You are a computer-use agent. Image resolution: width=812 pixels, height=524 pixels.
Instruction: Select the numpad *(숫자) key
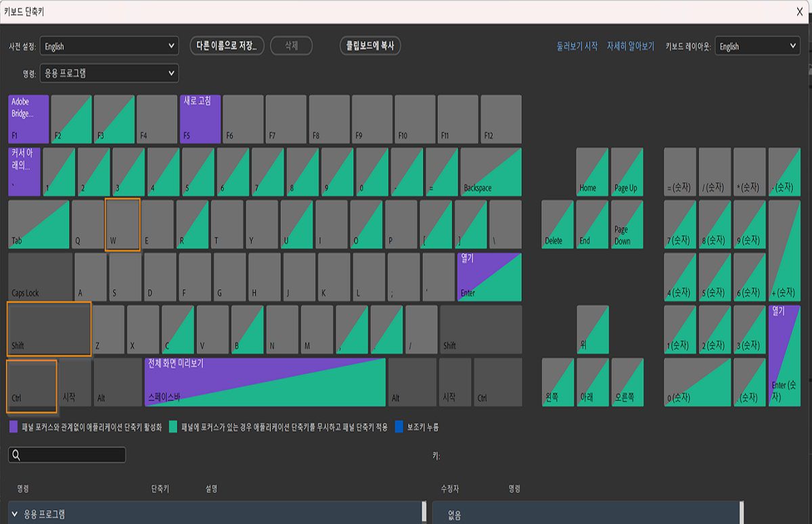(x=750, y=172)
